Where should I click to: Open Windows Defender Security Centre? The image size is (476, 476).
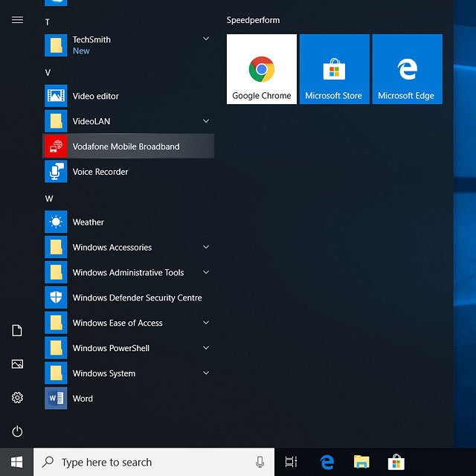pos(137,297)
